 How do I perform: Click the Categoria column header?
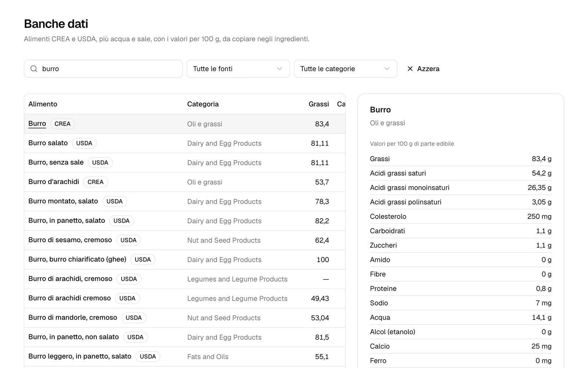click(x=203, y=104)
